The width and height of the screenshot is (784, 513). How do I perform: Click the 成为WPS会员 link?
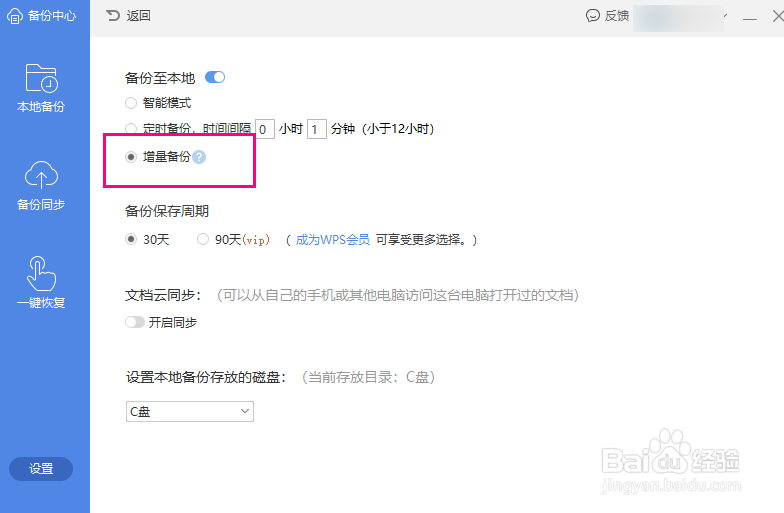pyautogui.click(x=332, y=240)
